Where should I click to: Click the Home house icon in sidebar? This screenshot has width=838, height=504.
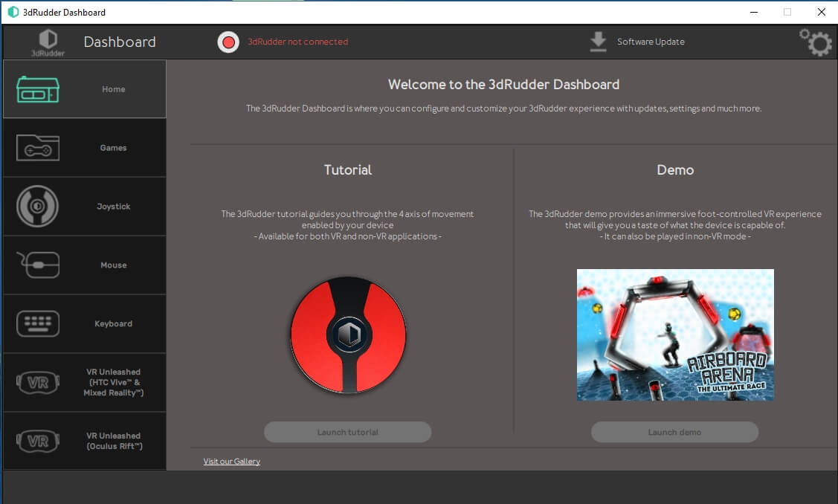click(38, 89)
